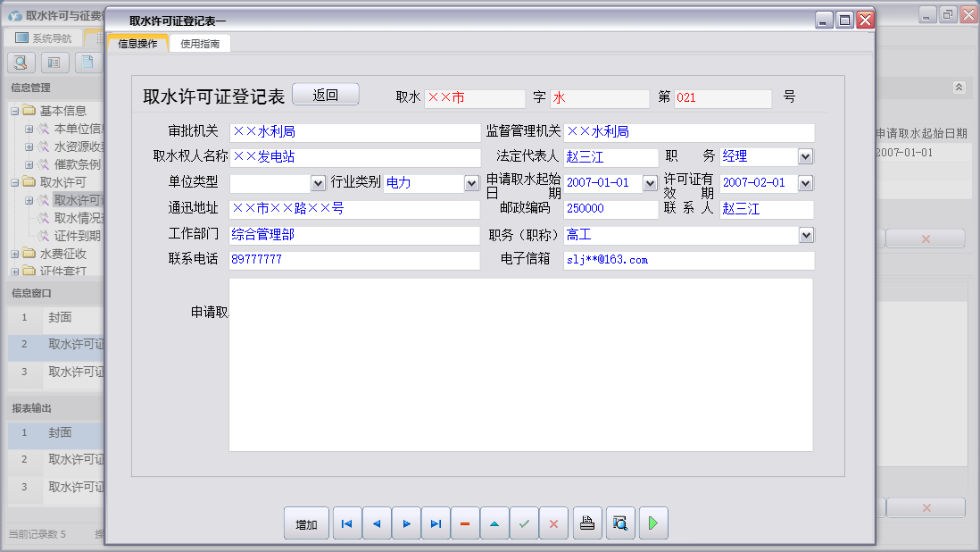
Task: Open print preview with the magnifier-document icon
Action: (619, 523)
